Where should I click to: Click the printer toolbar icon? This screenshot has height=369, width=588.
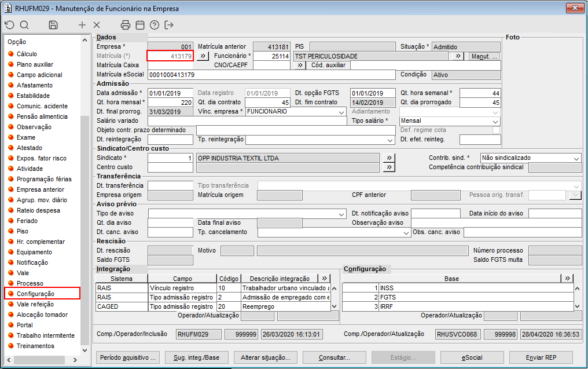[x=126, y=25]
